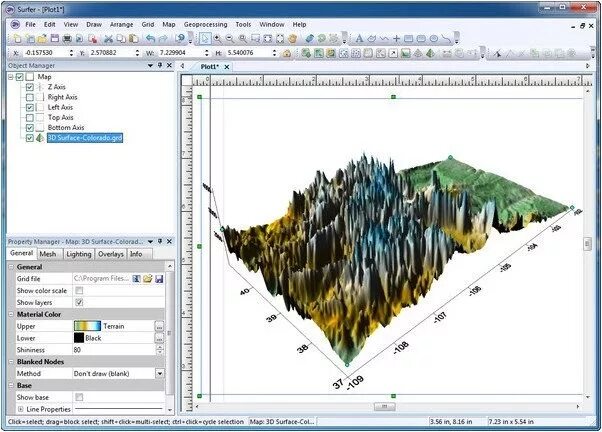Open Object Manager panel options dropdown arrow

tap(150, 66)
